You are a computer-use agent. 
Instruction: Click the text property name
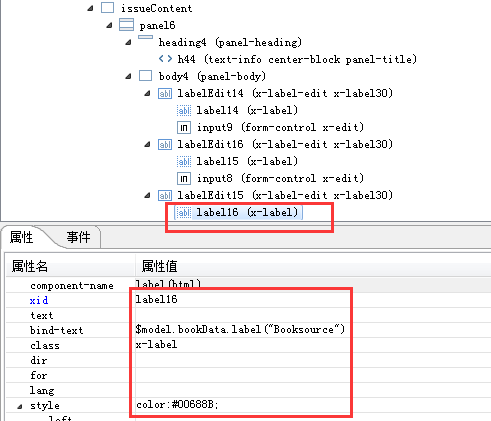tap(41, 315)
